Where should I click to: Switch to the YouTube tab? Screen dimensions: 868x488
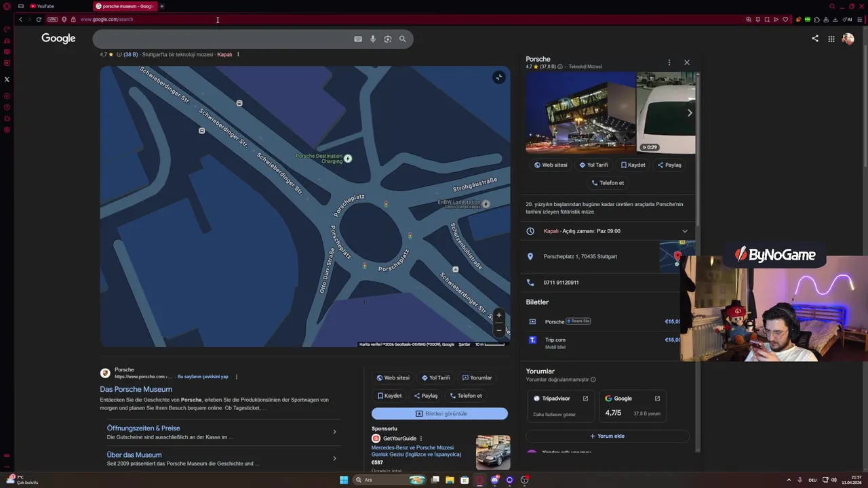(42, 6)
